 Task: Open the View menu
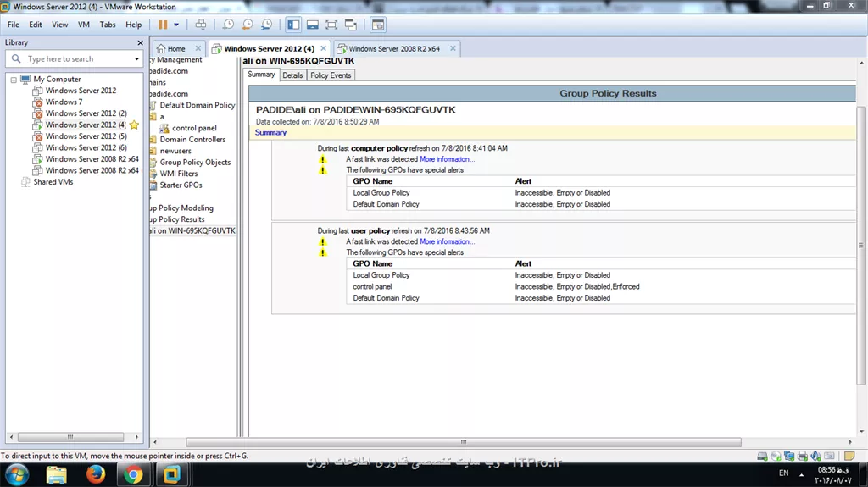(60, 25)
